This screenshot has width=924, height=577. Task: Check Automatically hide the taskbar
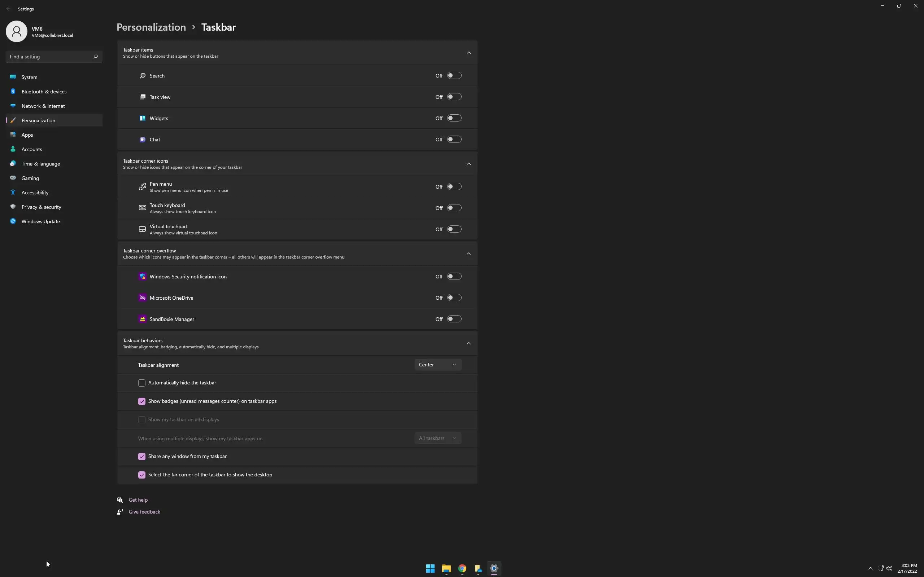pyautogui.click(x=141, y=383)
